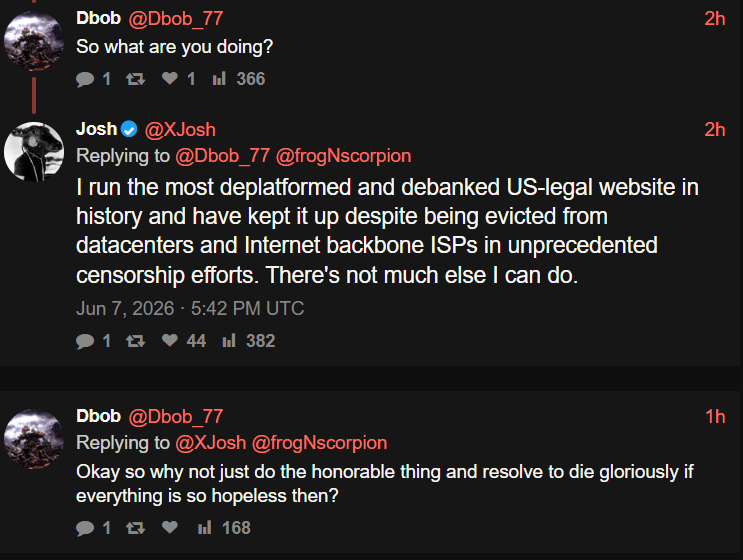743x560 pixels.
Task: Open the @XJosh profile handle beside Josh's name
Action: (x=180, y=129)
